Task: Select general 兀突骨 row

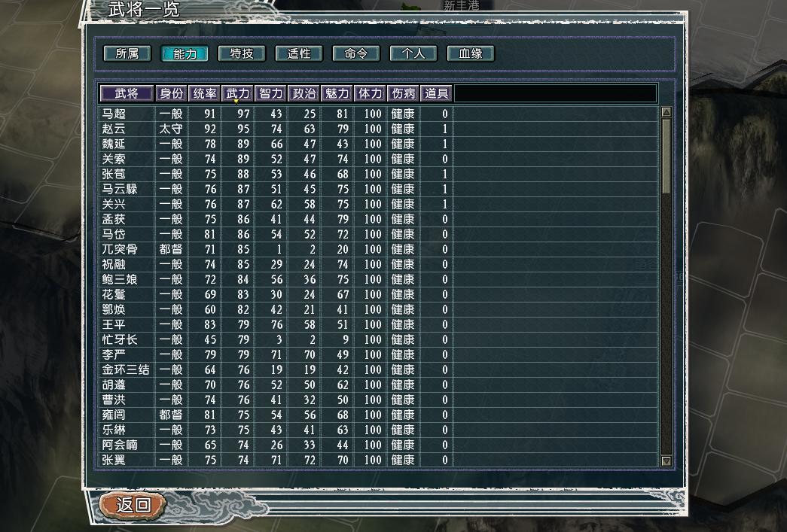Action: [379, 249]
